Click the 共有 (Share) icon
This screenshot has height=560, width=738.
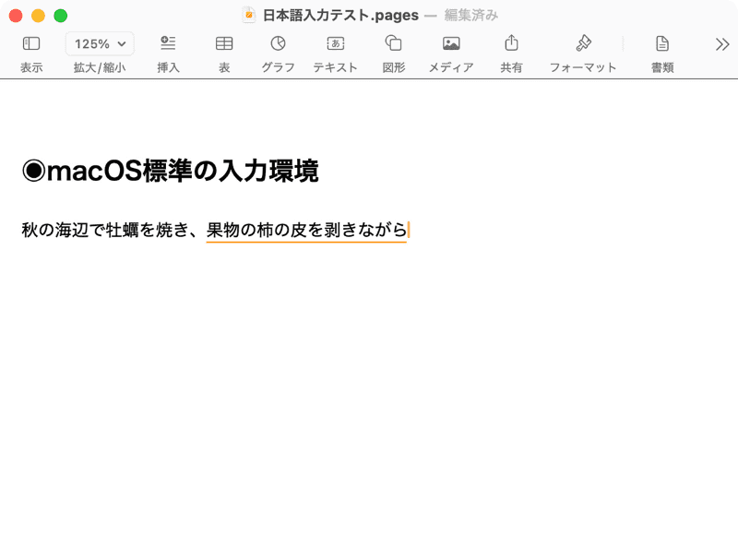pos(512,42)
